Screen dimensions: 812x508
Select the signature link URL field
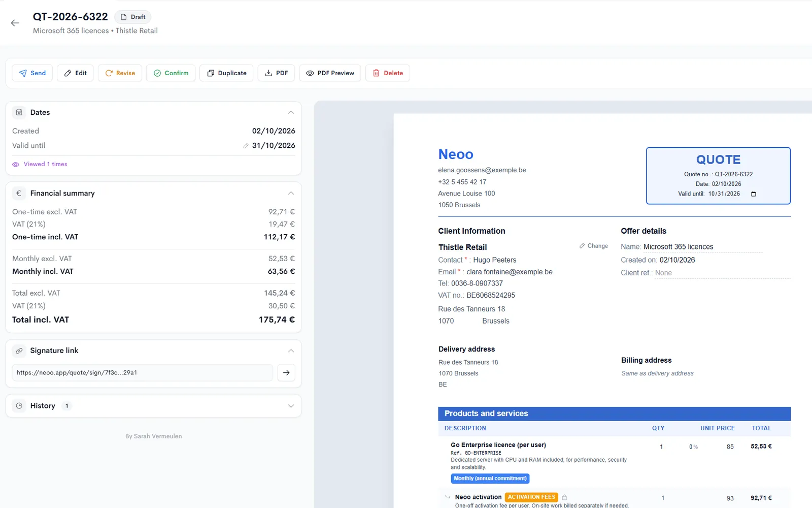coord(142,372)
